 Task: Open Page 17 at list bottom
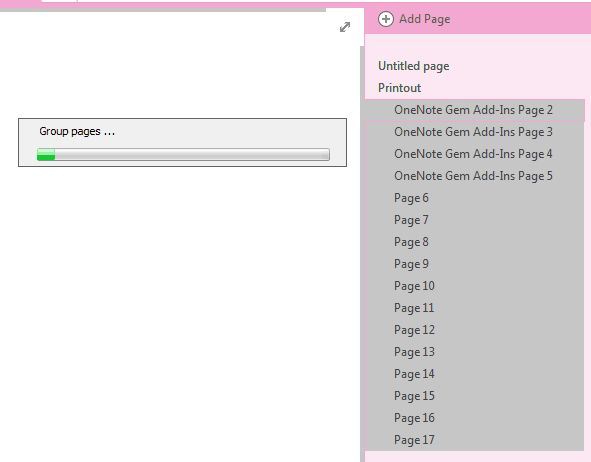[x=475, y=440]
